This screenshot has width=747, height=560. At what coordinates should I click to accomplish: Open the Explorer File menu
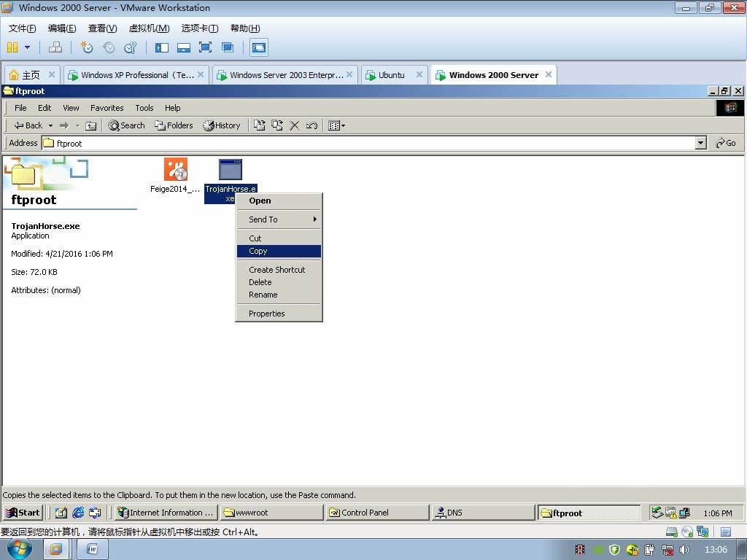pyautogui.click(x=20, y=108)
